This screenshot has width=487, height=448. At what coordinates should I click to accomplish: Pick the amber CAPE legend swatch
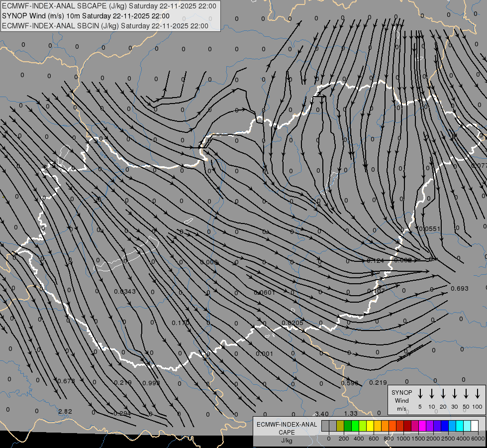378,426
